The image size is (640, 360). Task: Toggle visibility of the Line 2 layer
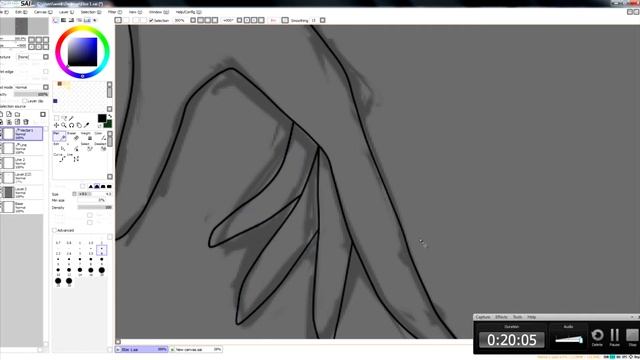pyautogui.click(x=1, y=160)
